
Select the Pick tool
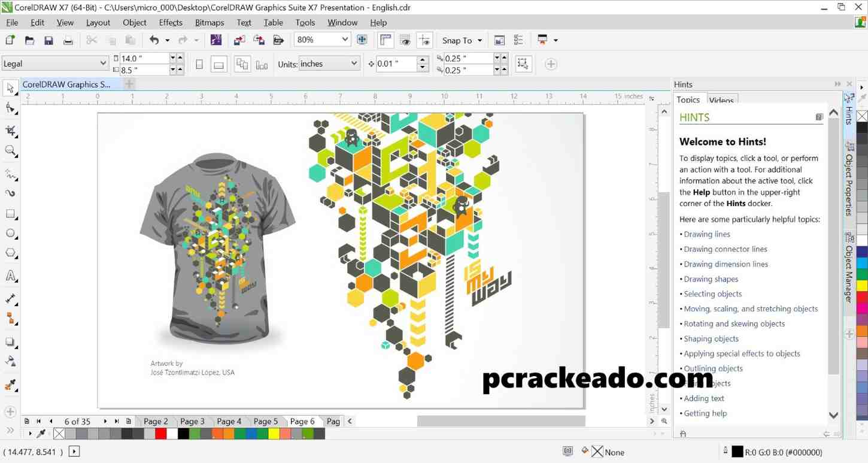coord(10,89)
